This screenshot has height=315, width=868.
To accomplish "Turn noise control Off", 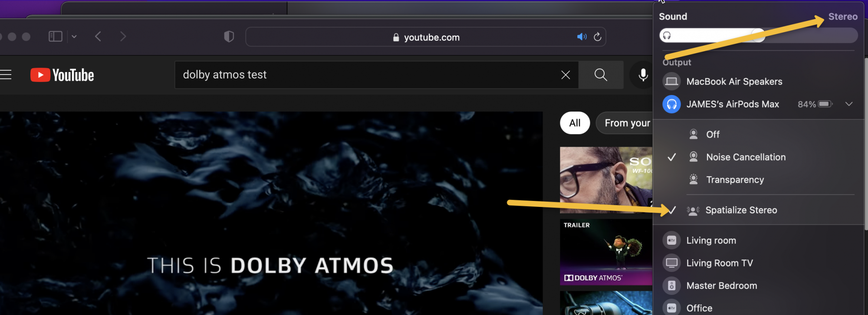I will click(x=759, y=135).
